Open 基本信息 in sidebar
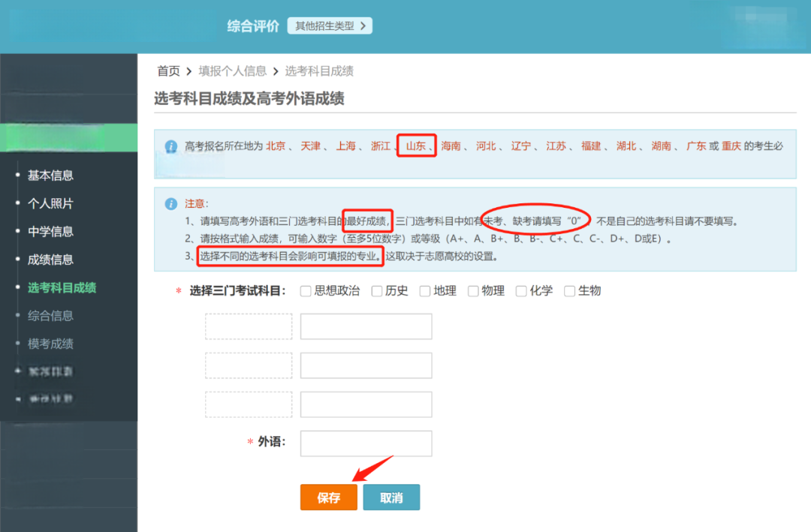Viewport: 811px width, 532px height. click(51, 176)
